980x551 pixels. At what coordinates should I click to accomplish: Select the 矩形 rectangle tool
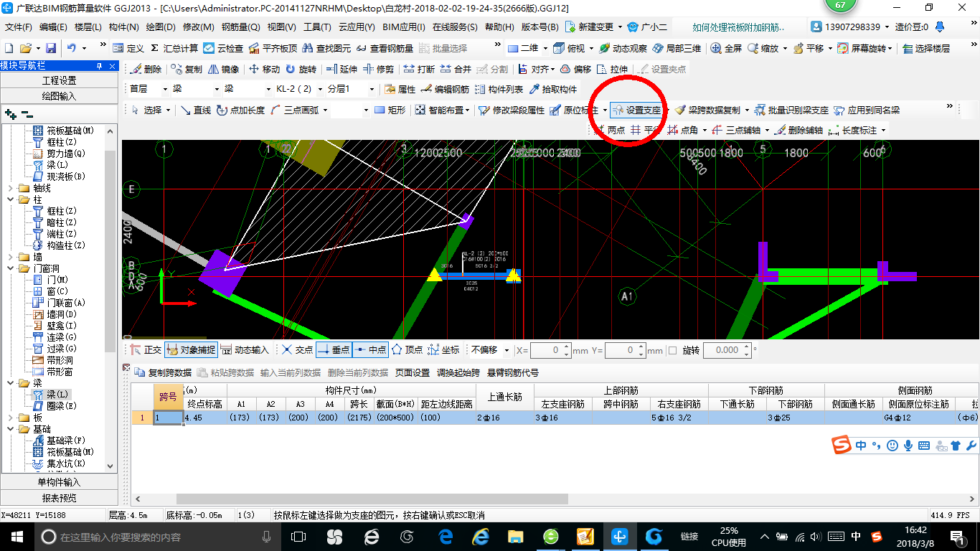click(390, 110)
